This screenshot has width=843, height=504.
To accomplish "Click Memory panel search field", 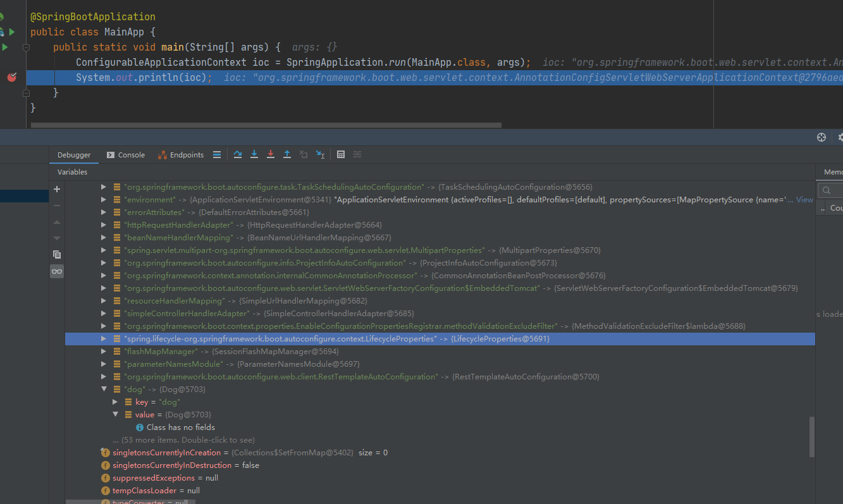I will click(x=830, y=190).
